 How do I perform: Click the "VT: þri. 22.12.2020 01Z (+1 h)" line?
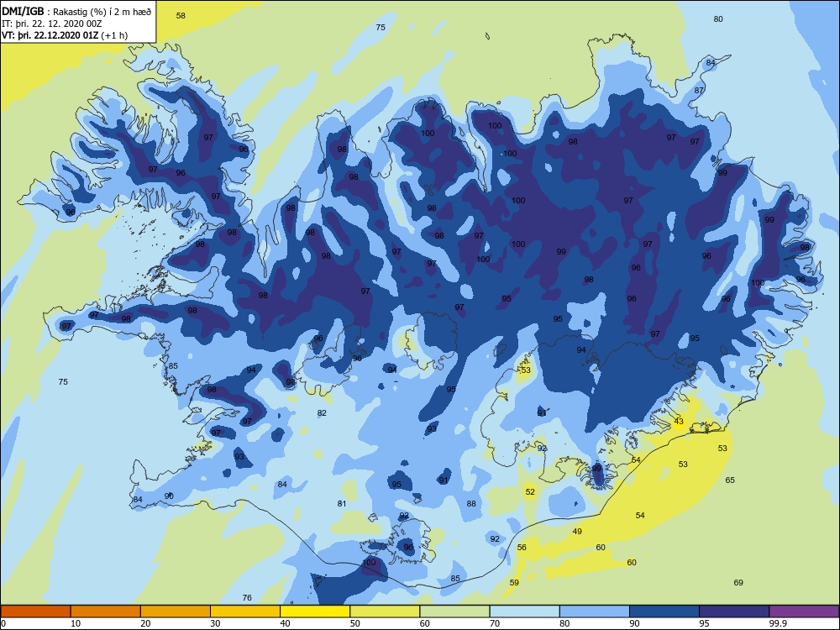pos(65,35)
